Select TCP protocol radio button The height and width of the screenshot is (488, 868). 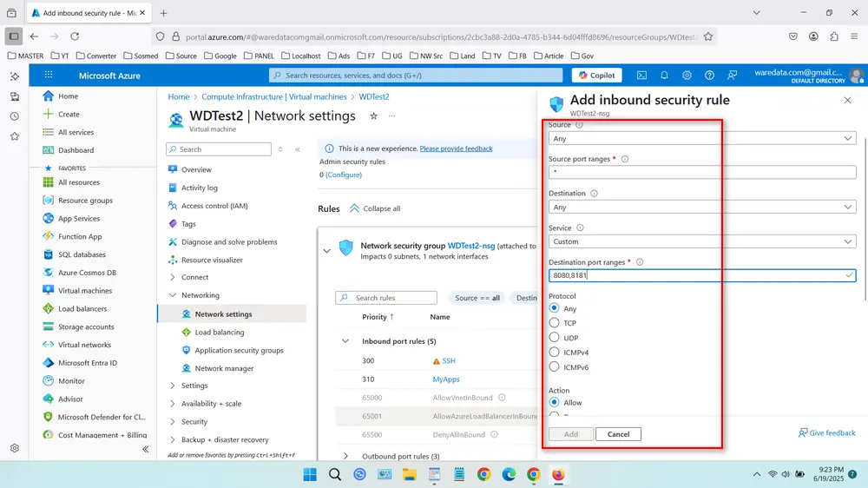tap(554, 322)
